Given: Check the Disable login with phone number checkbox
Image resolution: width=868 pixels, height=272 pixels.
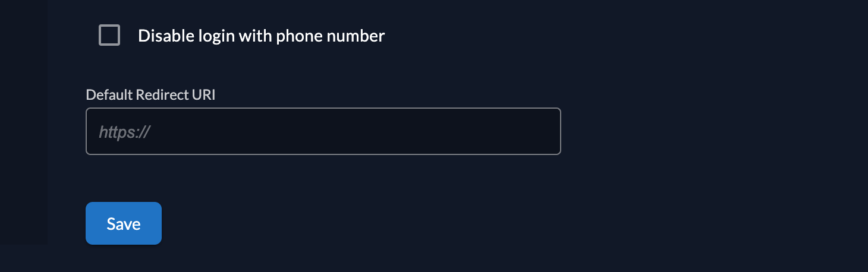Looking at the screenshot, I should 109,36.
